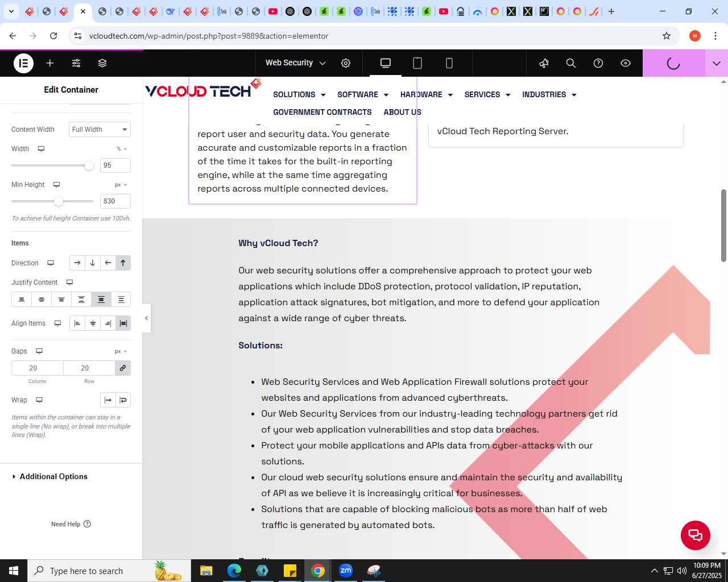Viewport: 728px width, 582px height.
Task: Open Chrome tab search dropdown arrow
Action: point(11,11)
